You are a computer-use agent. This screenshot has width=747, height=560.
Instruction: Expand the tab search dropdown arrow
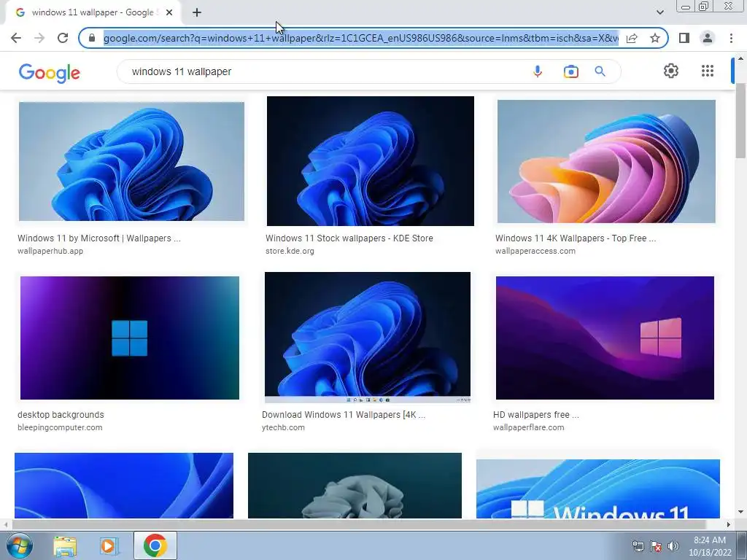pyautogui.click(x=659, y=12)
